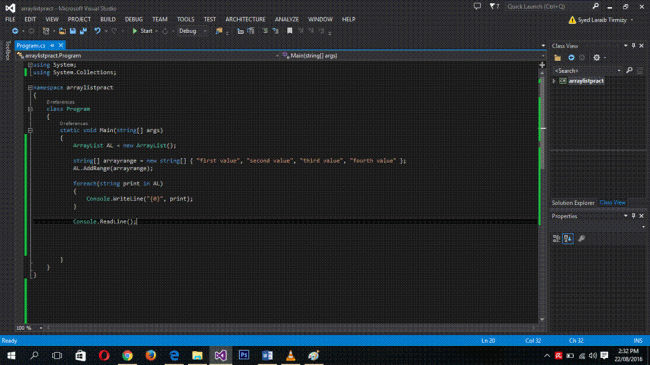Click the split editor plus icon

point(542,65)
